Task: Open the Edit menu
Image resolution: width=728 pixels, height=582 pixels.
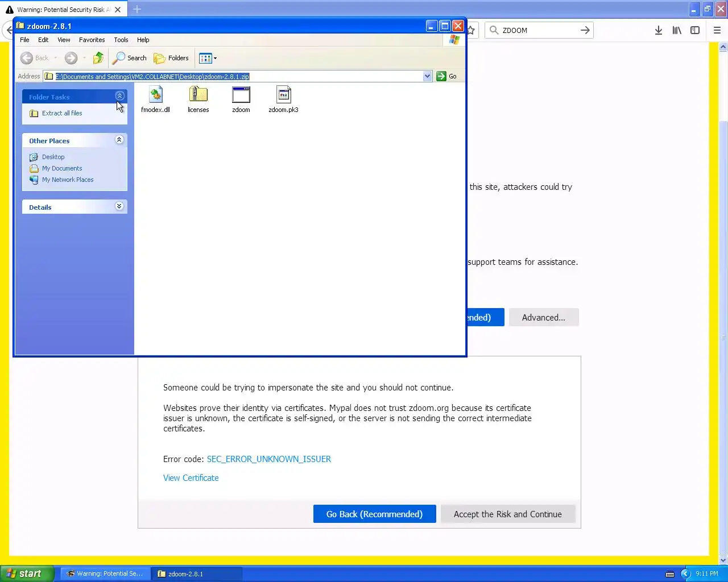Action: [43, 40]
